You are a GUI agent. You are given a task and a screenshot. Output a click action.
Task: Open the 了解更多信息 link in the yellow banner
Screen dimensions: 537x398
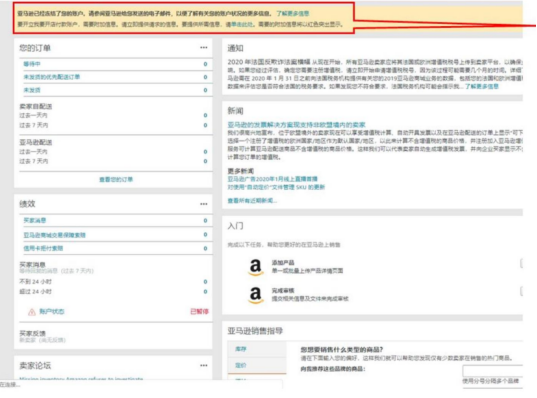(293, 13)
